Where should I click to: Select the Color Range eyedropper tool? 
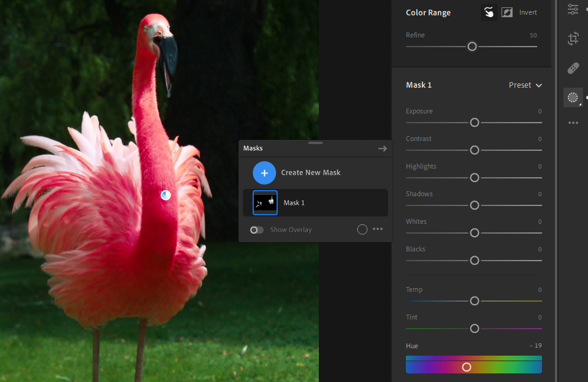pos(489,12)
